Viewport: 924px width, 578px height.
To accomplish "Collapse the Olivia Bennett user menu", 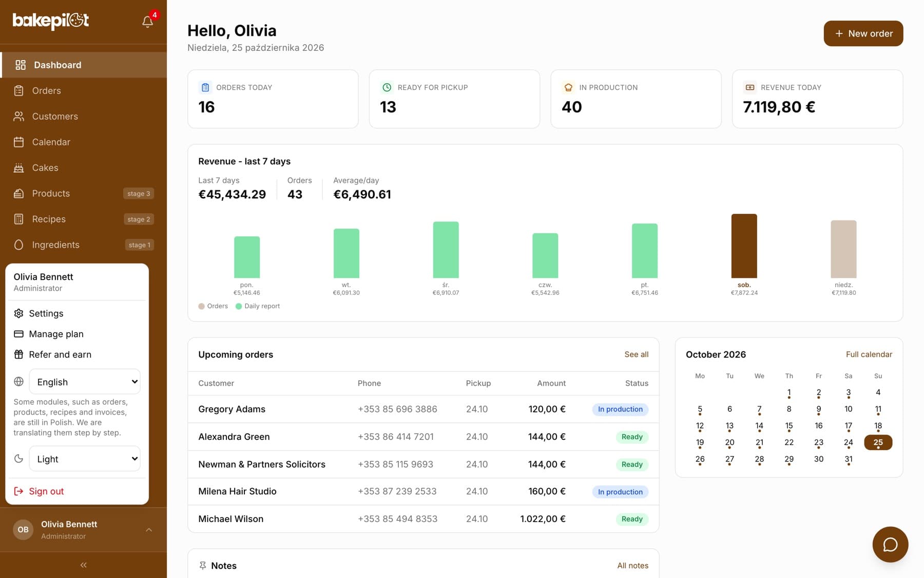I will (84, 530).
